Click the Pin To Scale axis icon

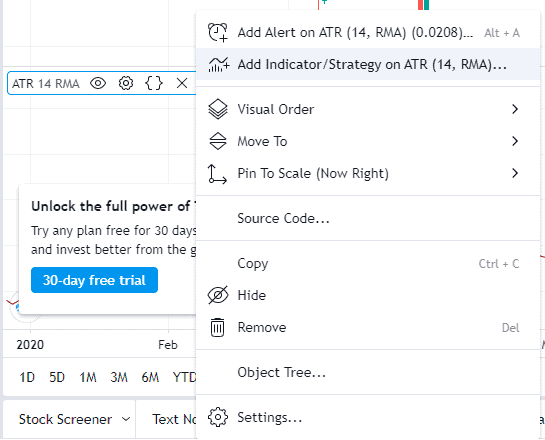coord(217,174)
